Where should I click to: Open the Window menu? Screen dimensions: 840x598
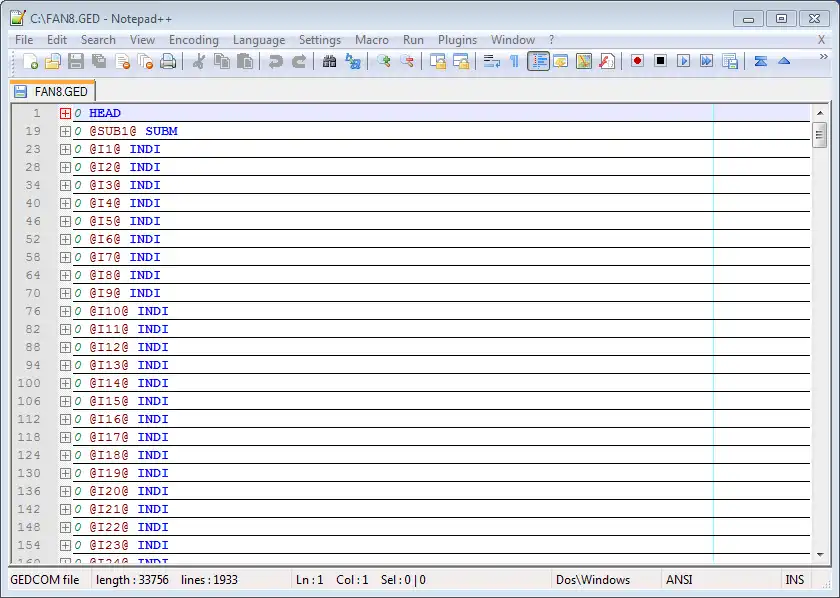512,40
